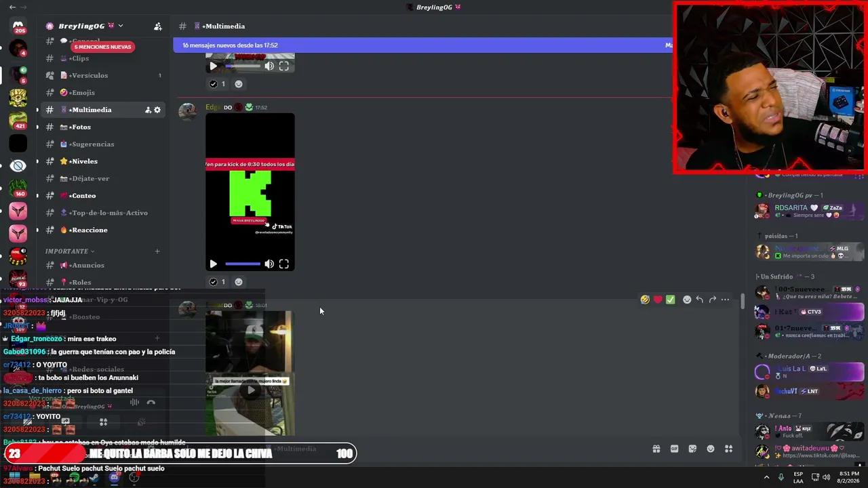This screenshot has height=488, width=868.
Task: Go back with the top-left arrow
Action: pyautogui.click(x=12, y=7)
